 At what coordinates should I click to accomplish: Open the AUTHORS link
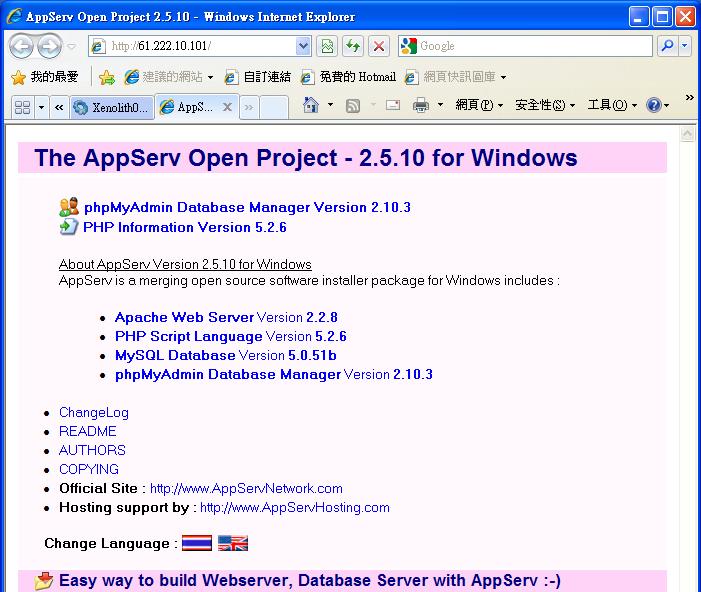point(92,450)
